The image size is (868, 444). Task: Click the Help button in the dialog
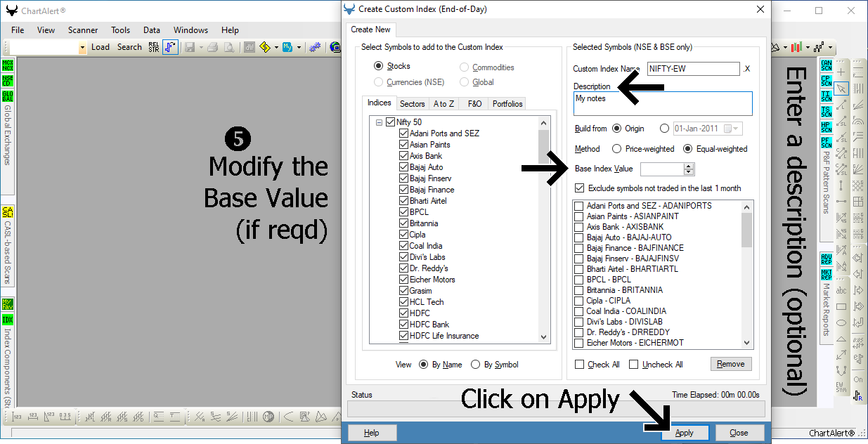point(372,433)
